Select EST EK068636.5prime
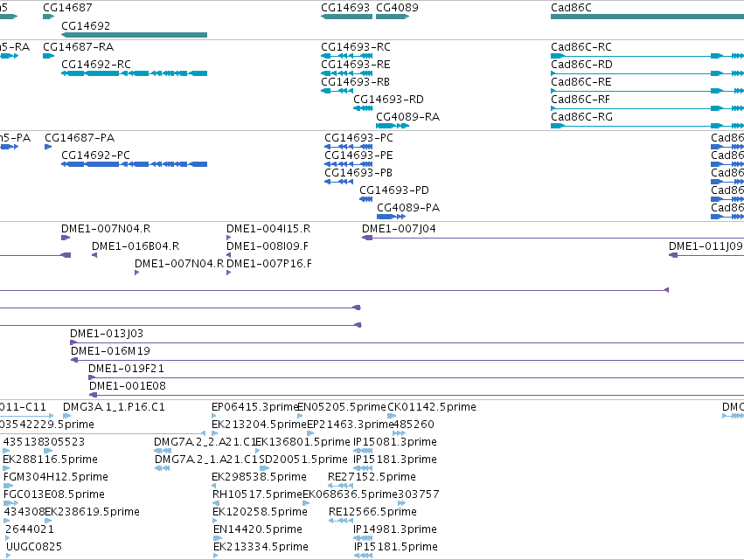Image resolution: width=744 pixels, height=560 pixels. tap(350, 494)
